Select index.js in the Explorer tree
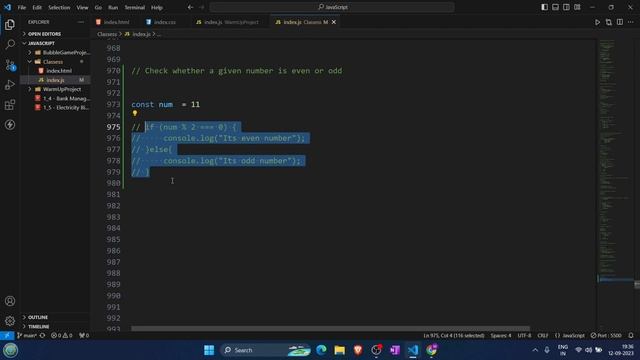The image size is (640, 360). 55,80
